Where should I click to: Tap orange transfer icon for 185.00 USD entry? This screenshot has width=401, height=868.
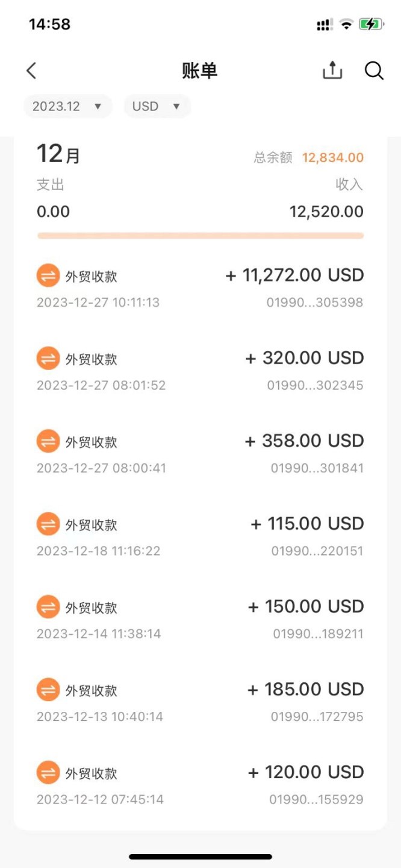48,690
